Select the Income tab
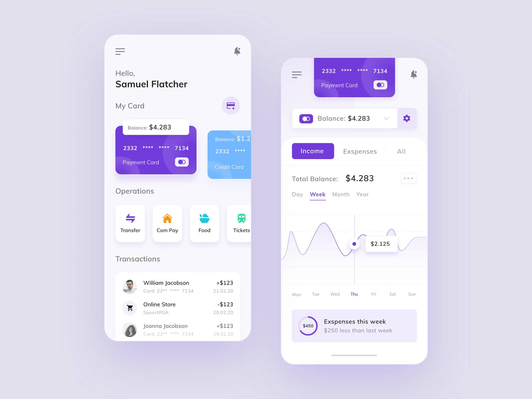 pyautogui.click(x=312, y=151)
